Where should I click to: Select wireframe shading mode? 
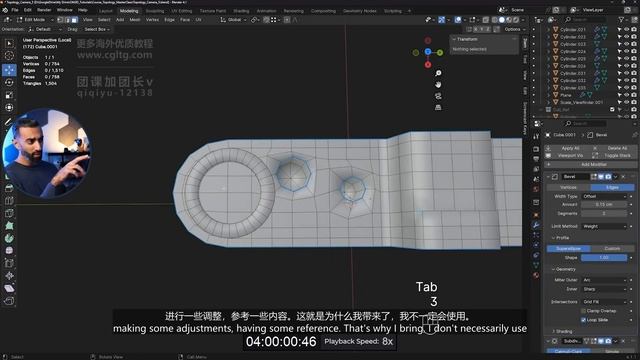click(495, 20)
